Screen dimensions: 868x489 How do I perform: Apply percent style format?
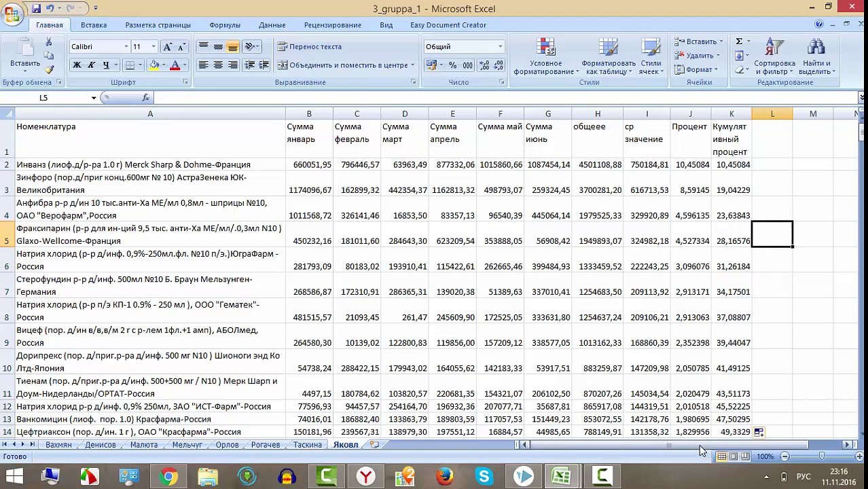tap(452, 65)
